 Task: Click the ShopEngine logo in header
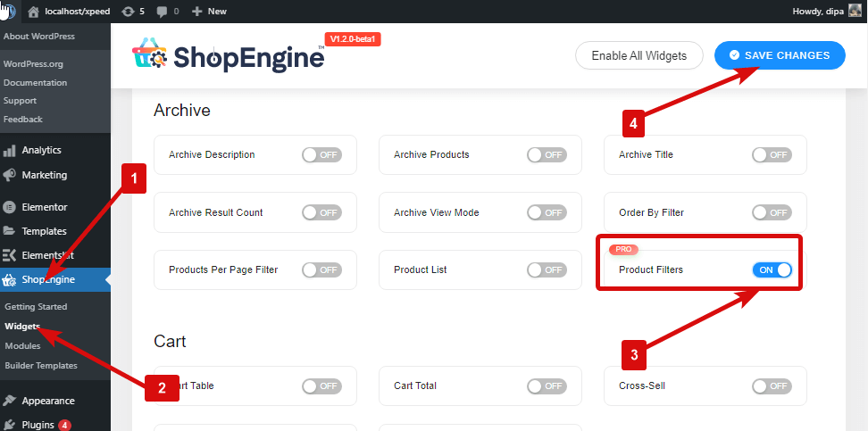coord(228,54)
